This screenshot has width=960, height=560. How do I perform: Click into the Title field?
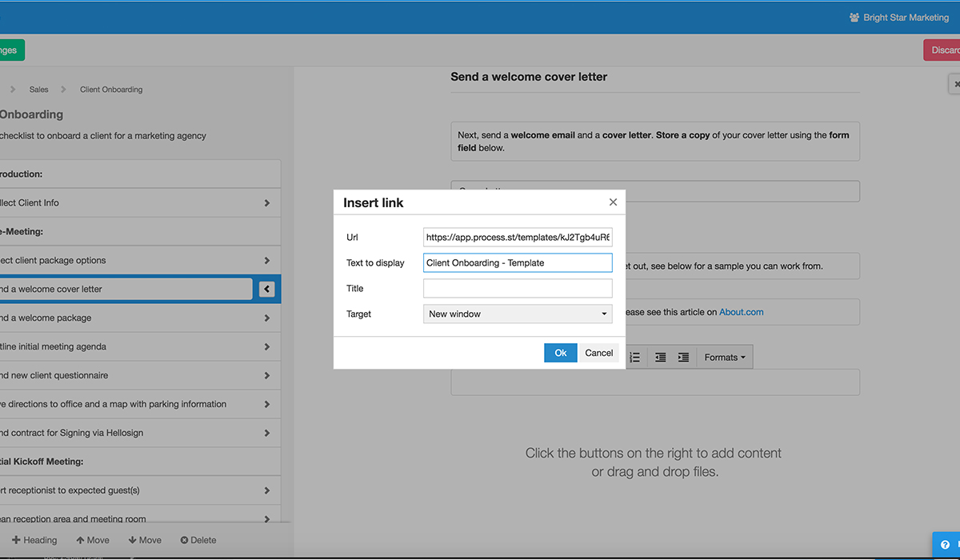coord(518,288)
